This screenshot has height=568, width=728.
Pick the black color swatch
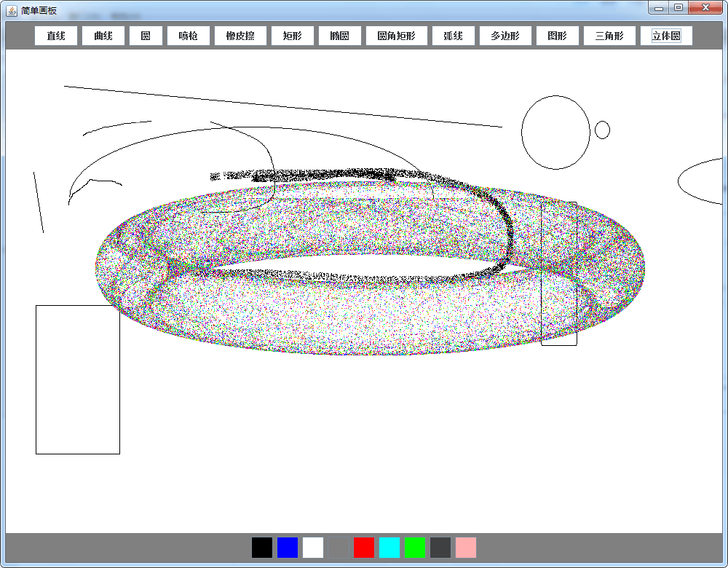tap(262, 548)
